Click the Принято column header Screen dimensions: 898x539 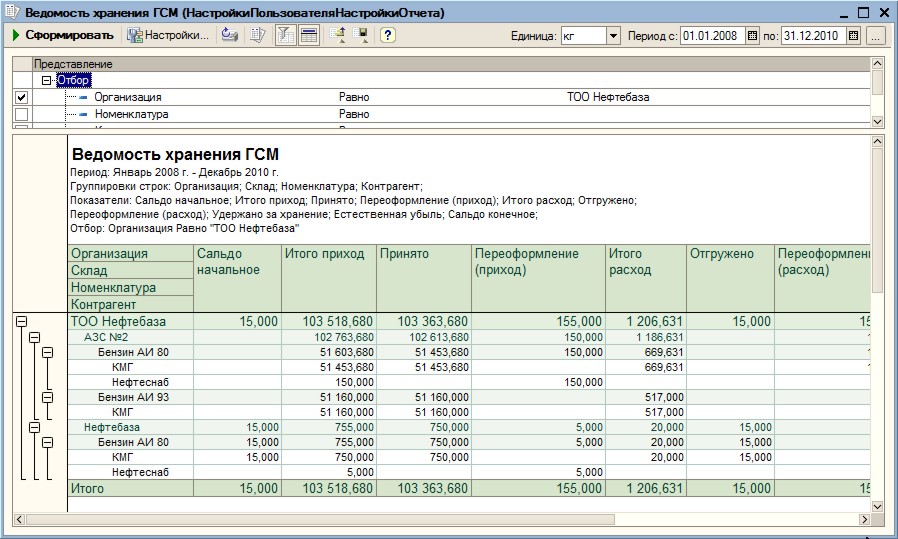[x=424, y=278]
